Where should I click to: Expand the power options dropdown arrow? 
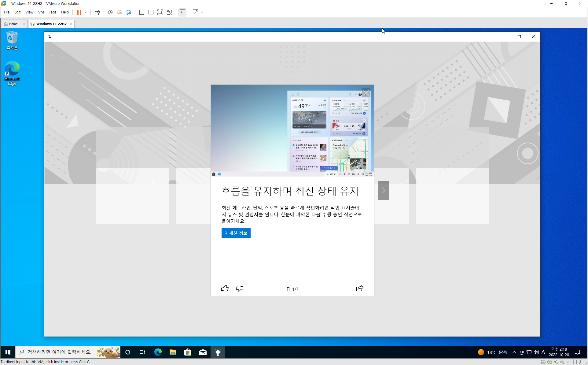coord(86,12)
